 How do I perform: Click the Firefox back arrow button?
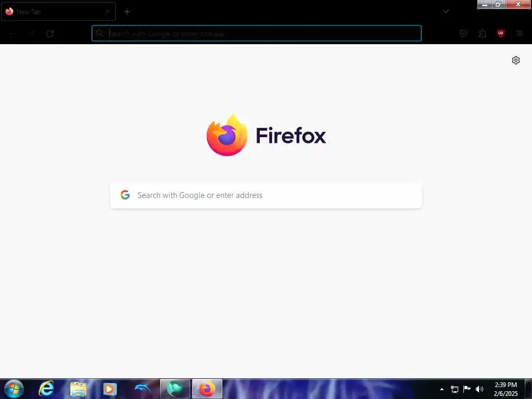(12, 34)
